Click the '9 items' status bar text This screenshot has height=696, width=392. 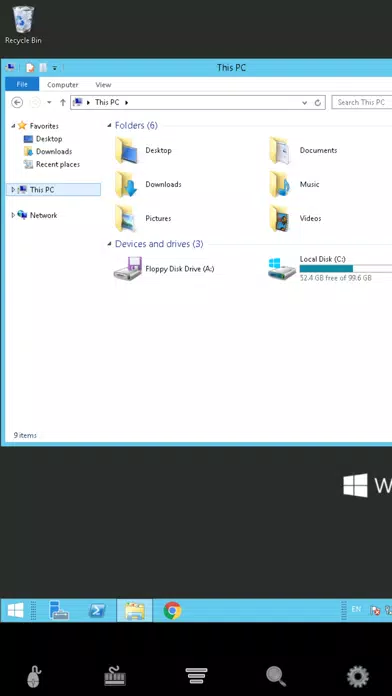tap(25, 435)
